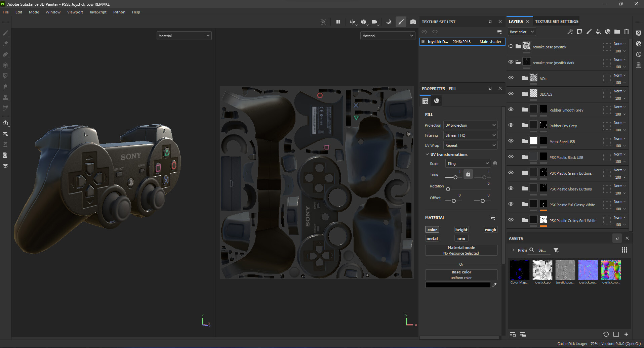Activate the Smudge tool
The image size is (644, 348).
coord(5,87)
